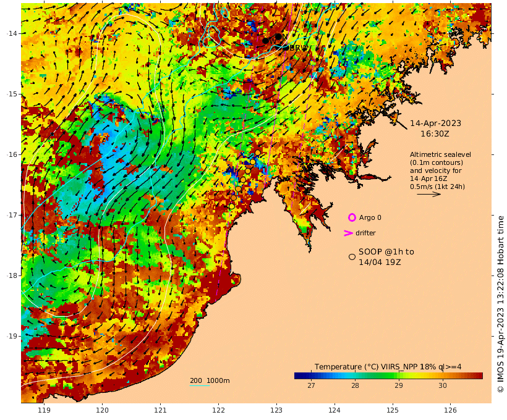Click the cyan 200m depth legend line
Image resolution: width=507 pixels, height=420 pixels.
(200, 385)
